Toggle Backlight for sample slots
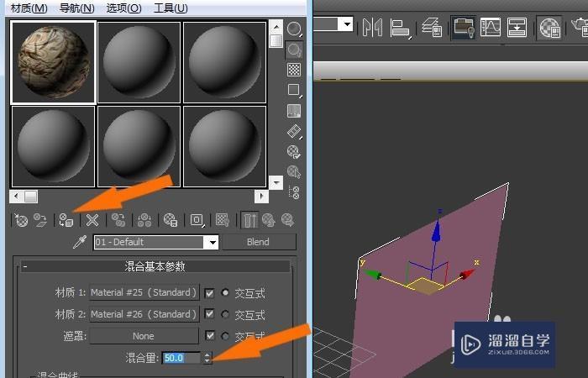Screen dimensions: 588x378 (x=294, y=50)
